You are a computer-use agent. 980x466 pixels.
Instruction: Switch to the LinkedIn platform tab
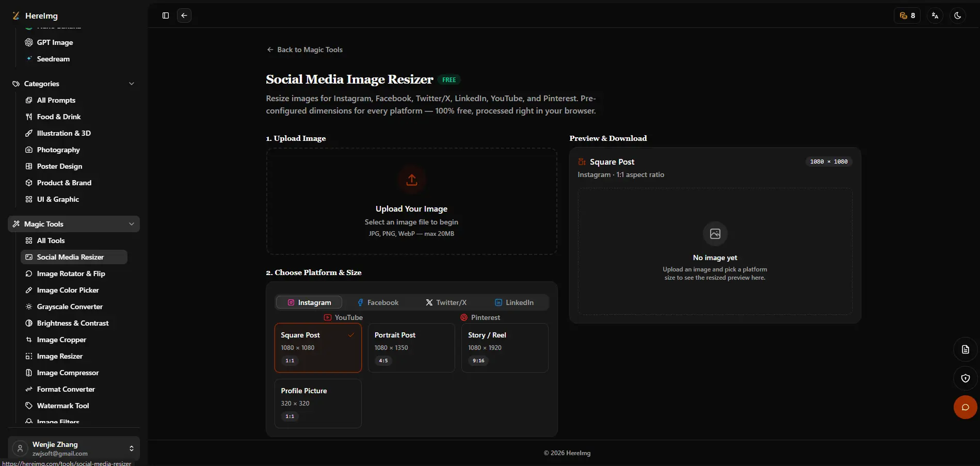[x=515, y=302]
